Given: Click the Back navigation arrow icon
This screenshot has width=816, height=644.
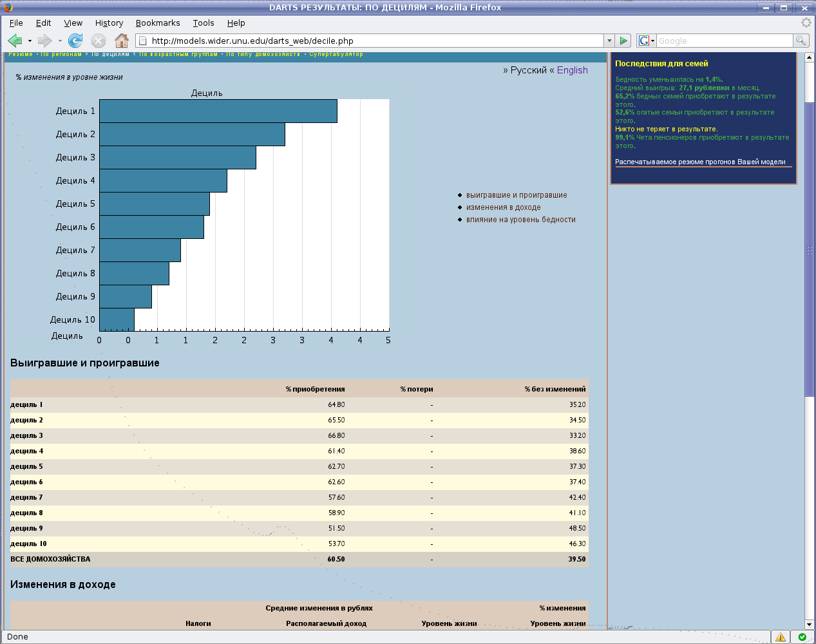Looking at the screenshot, I should [x=14, y=41].
